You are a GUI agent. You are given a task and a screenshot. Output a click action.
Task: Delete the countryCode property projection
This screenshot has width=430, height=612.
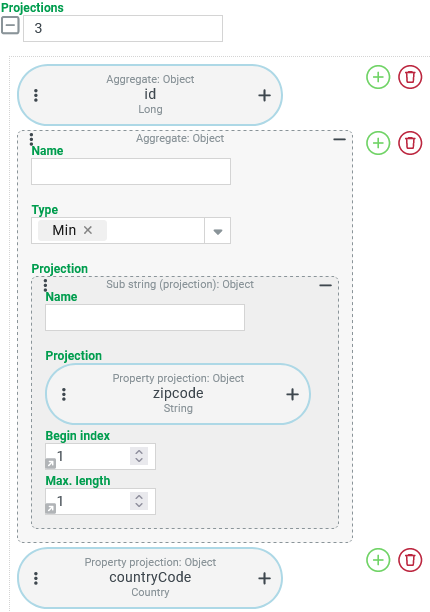(x=410, y=560)
